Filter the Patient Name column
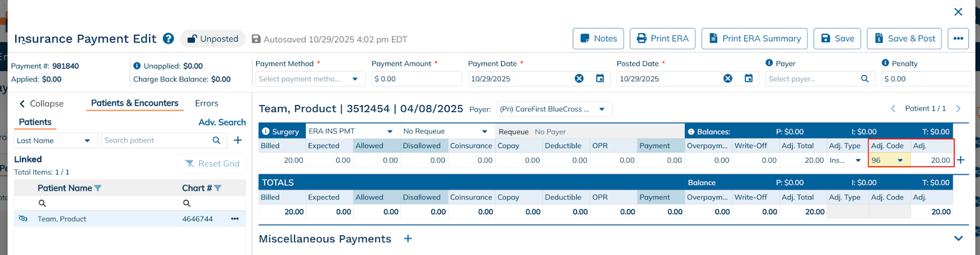 (x=98, y=188)
